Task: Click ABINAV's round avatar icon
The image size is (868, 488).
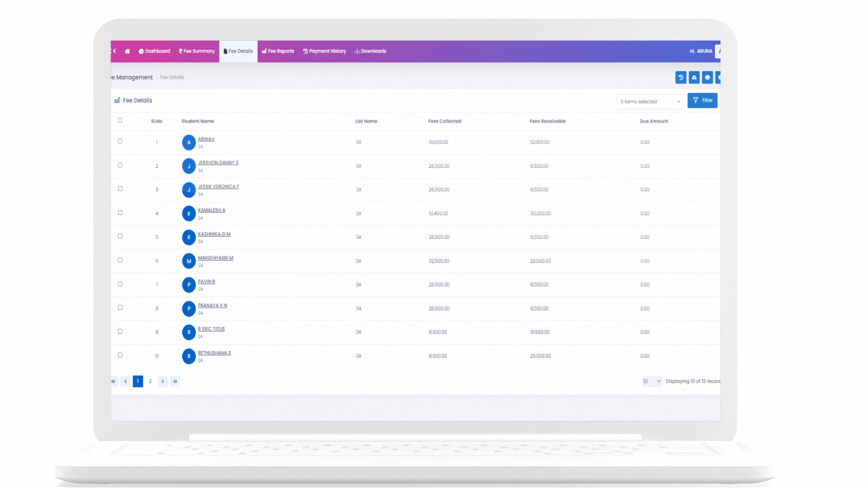Action: 189,142
